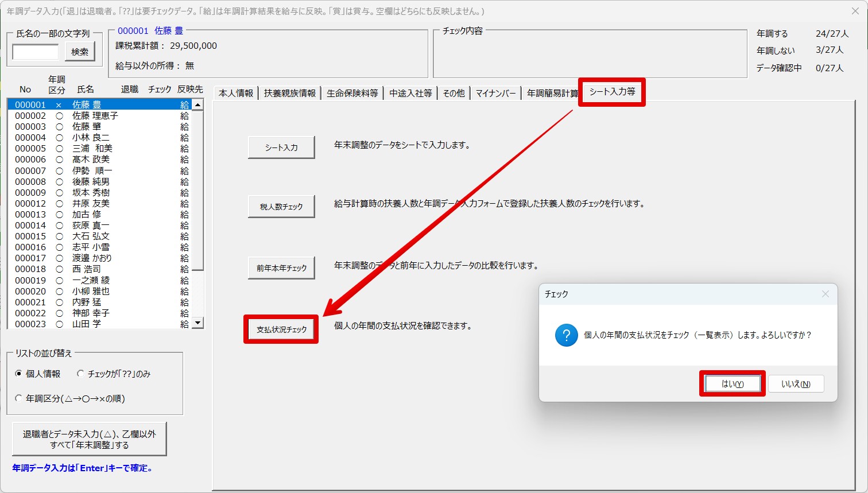The image size is (868, 493).
Task: Select the チェックが「??」のみ radio option
Action: [80, 374]
